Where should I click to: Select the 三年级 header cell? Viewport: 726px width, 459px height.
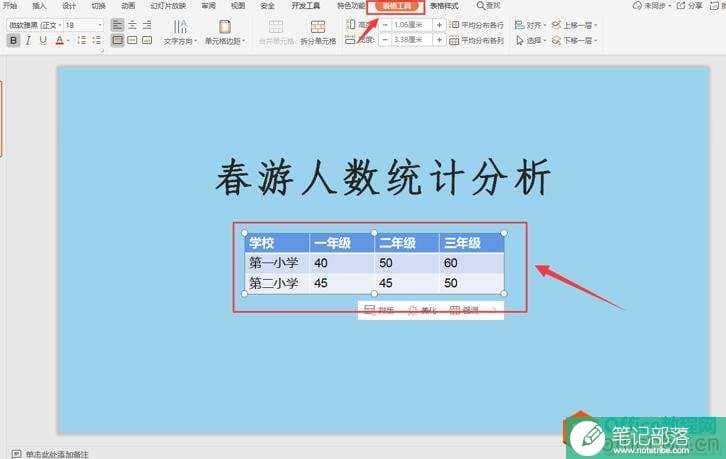coord(471,243)
